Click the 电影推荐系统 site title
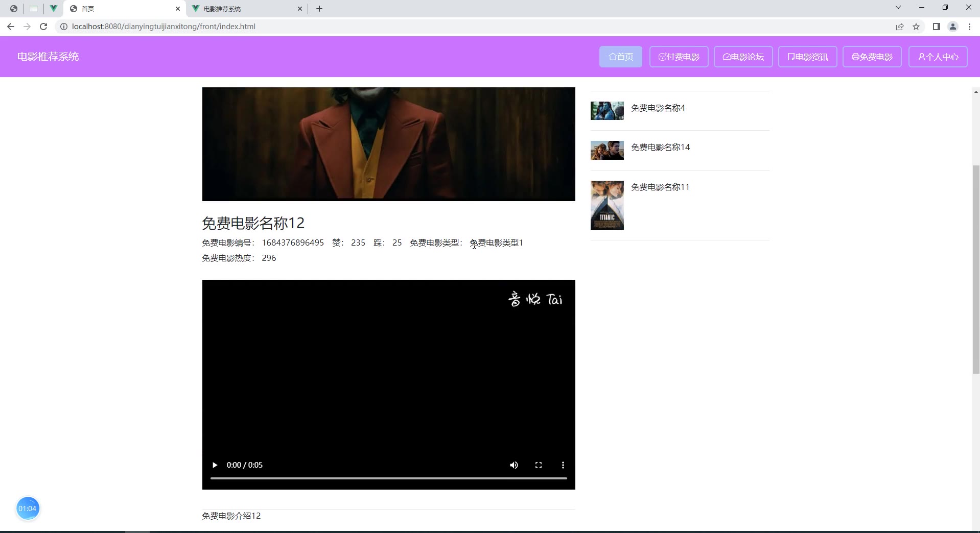Viewport: 980px width, 533px height. (x=48, y=57)
